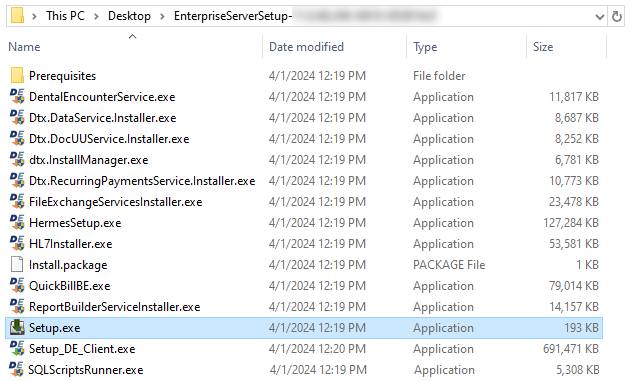The image size is (631, 381).
Task: Select the SQLScriptsRunner.exe icon
Action: [17, 369]
